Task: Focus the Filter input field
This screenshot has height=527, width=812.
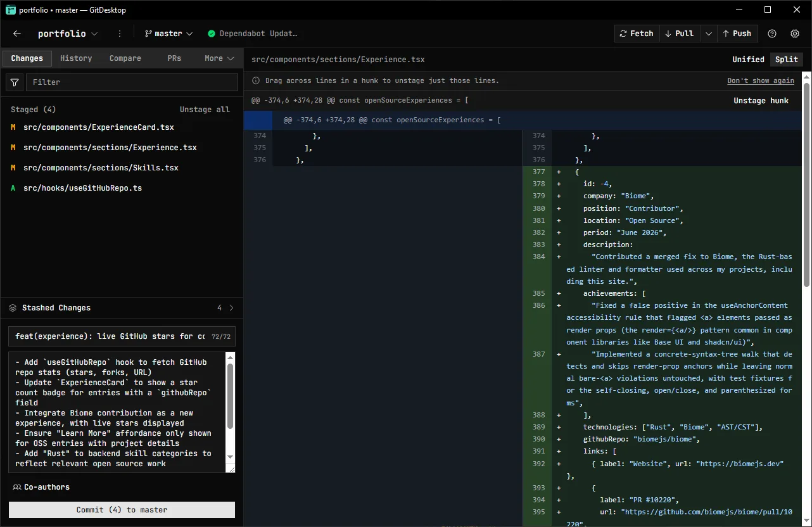Action: tap(132, 82)
